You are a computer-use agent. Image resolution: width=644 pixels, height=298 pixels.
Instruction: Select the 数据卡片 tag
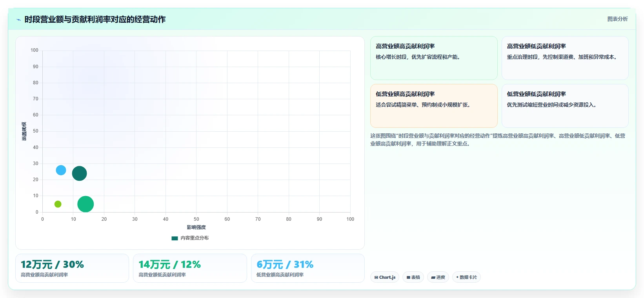click(x=466, y=277)
